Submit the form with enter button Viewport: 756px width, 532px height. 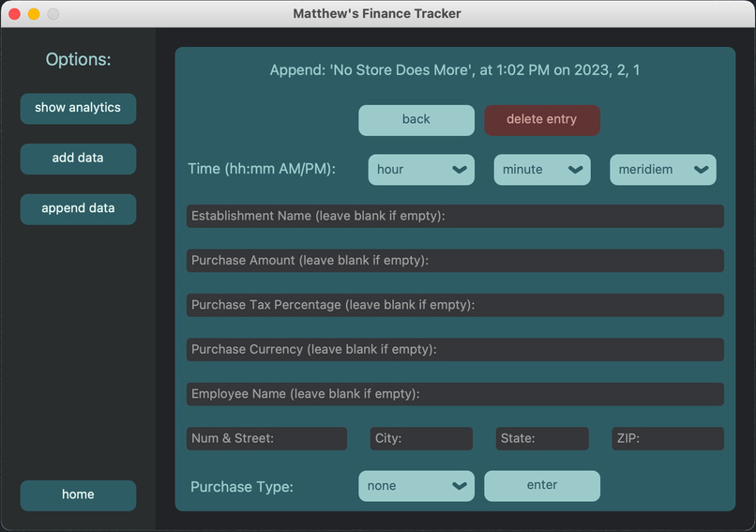click(542, 486)
